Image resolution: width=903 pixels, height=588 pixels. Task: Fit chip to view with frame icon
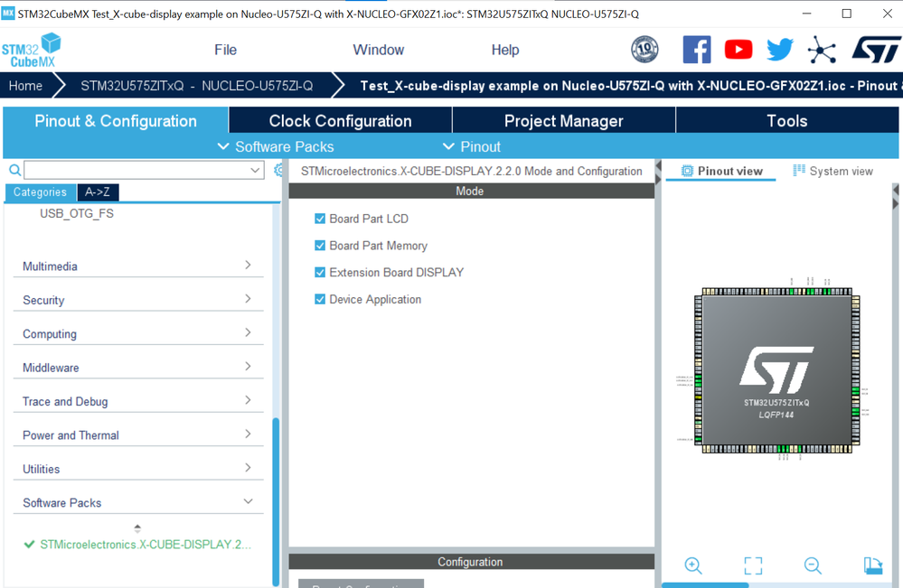[x=753, y=565]
